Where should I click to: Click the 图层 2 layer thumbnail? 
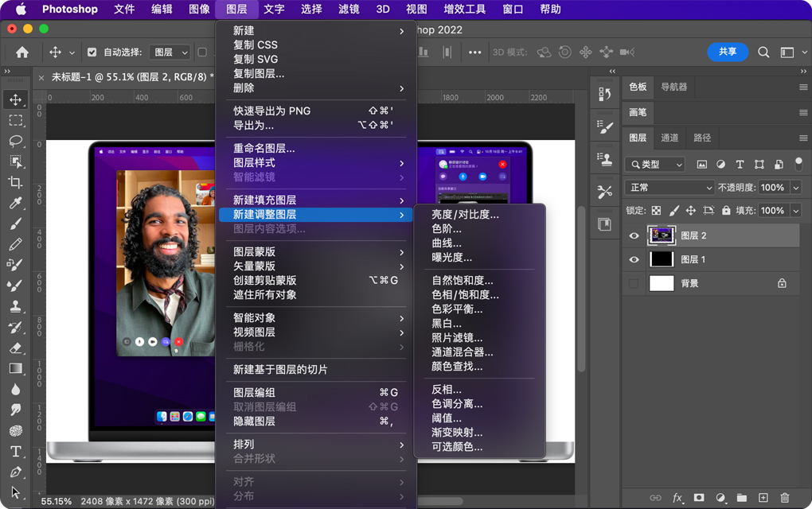662,235
